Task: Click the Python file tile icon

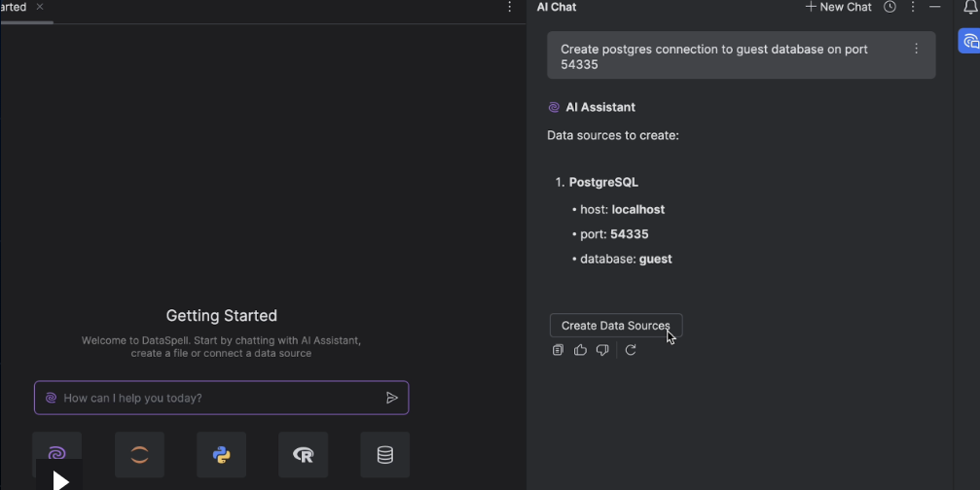Action: [x=221, y=455]
